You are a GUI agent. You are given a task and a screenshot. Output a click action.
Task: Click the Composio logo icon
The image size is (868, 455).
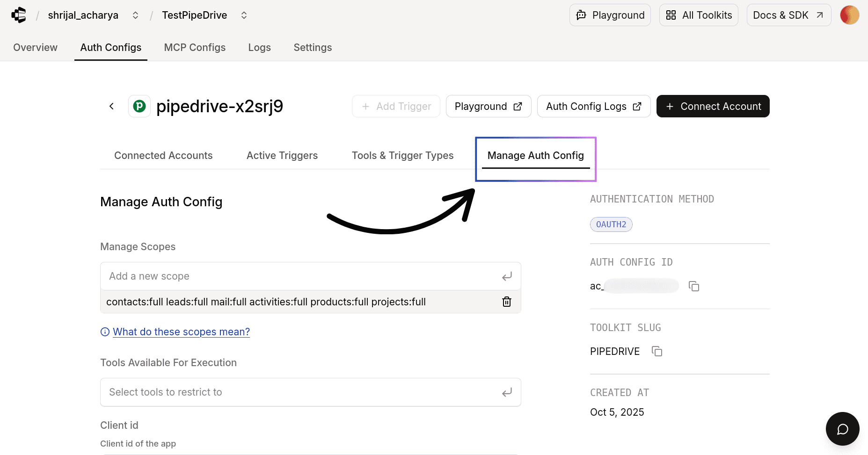(x=19, y=15)
